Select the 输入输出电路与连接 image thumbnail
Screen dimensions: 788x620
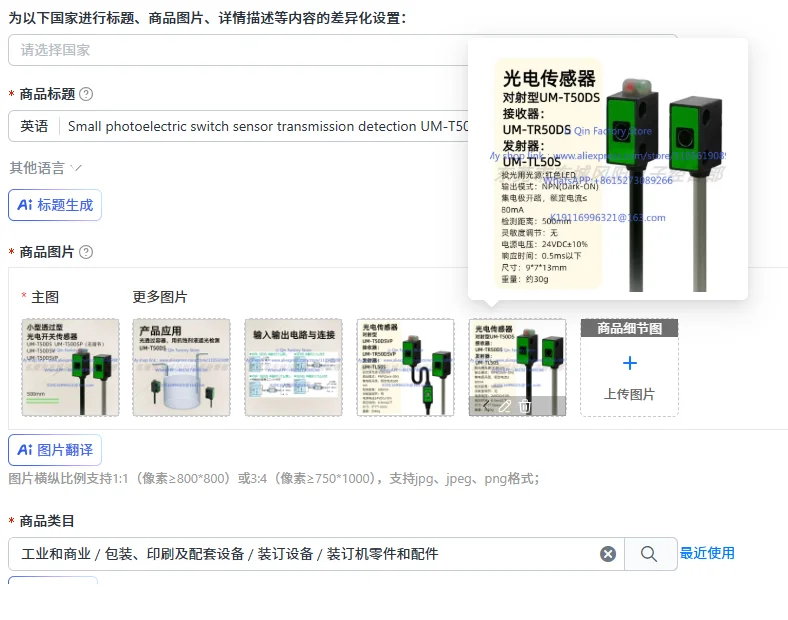(x=293, y=367)
